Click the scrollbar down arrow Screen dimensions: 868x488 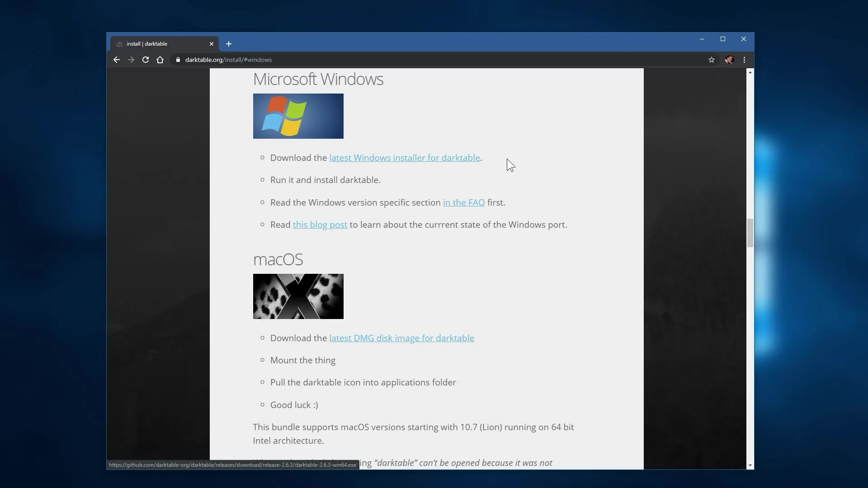click(x=750, y=465)
